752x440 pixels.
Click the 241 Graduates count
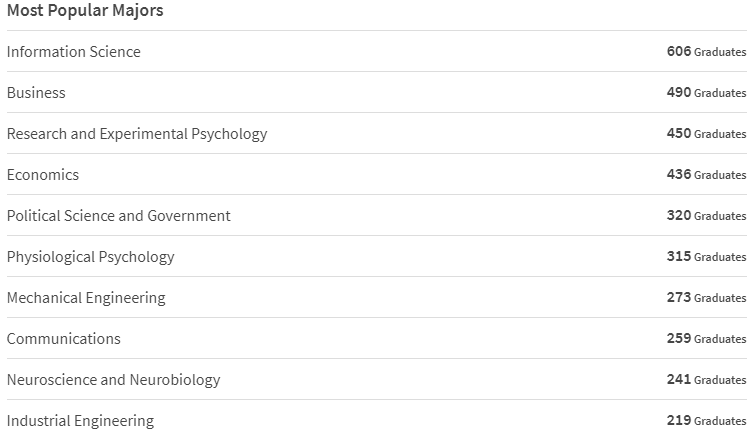(x=706, y=380)
